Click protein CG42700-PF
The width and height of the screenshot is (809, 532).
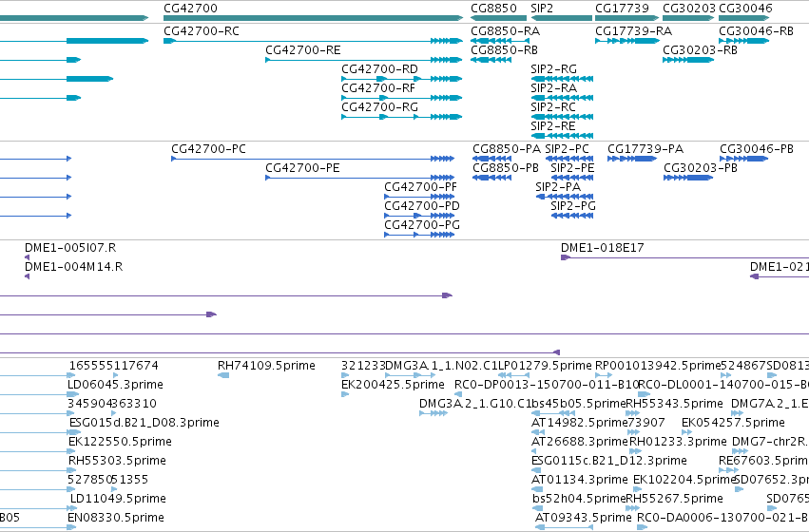point(419,197)
